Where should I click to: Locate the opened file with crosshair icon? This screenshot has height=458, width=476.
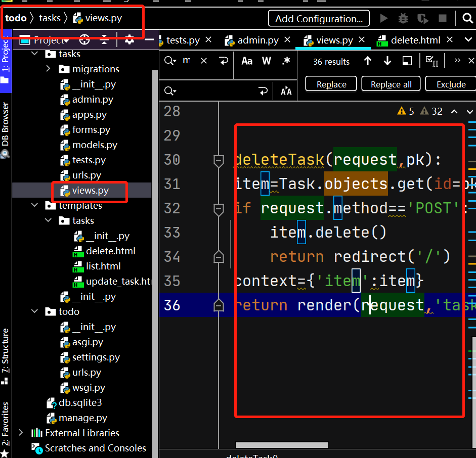[84, 40]
